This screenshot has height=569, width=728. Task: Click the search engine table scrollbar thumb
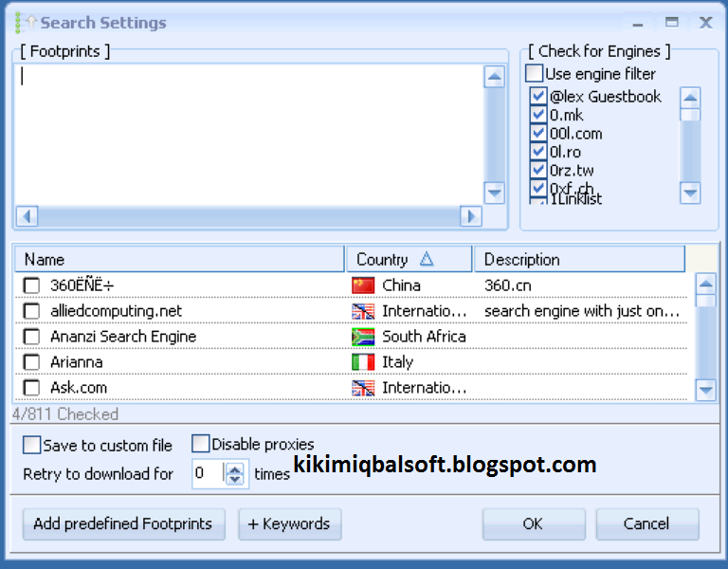point(705,300)
